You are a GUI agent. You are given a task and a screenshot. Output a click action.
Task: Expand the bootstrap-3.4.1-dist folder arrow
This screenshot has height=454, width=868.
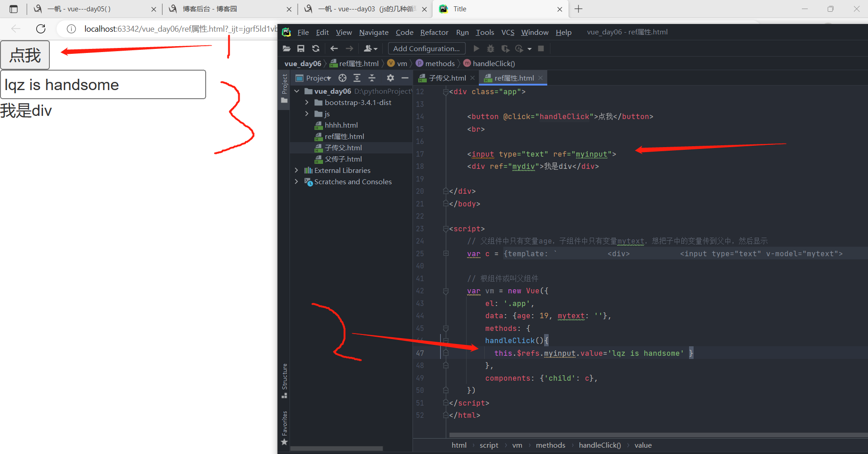click(307, 102)
